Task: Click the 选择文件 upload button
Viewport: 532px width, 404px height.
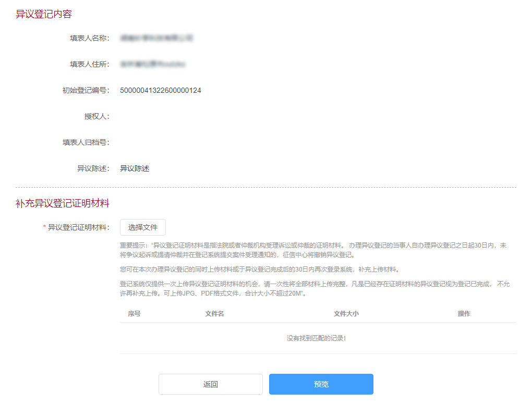Action: tap(143, 227)
